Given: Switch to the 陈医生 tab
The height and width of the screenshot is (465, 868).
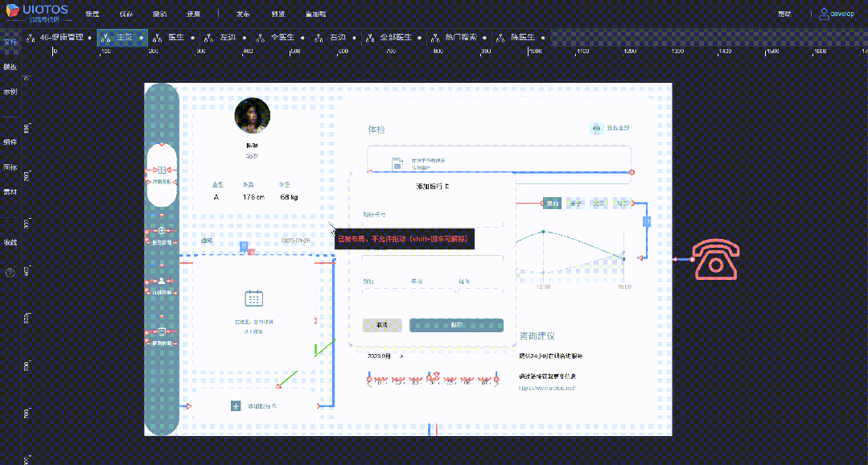Looking at the screenshot, I should pyautogui.click(x=523, y=38).
